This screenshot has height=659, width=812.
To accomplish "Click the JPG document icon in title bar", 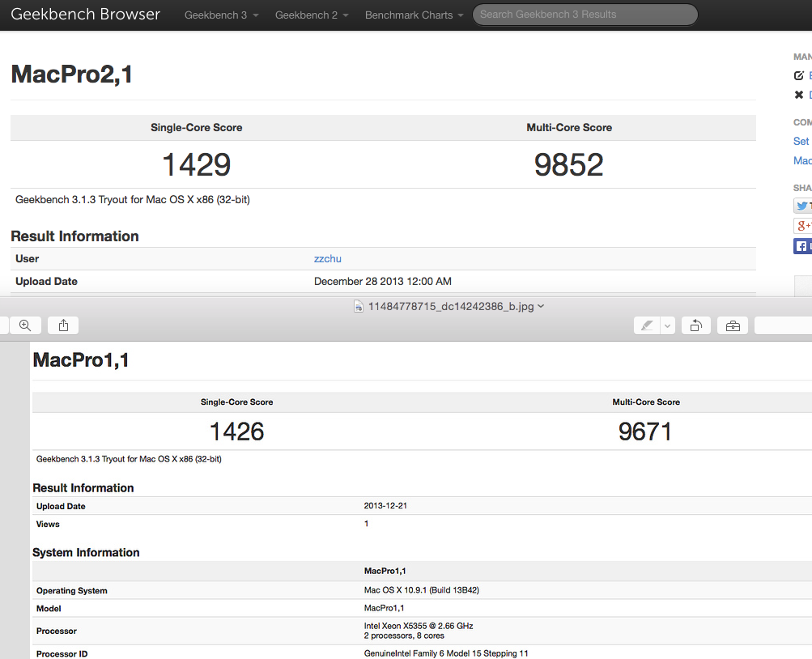I will 359,307.
